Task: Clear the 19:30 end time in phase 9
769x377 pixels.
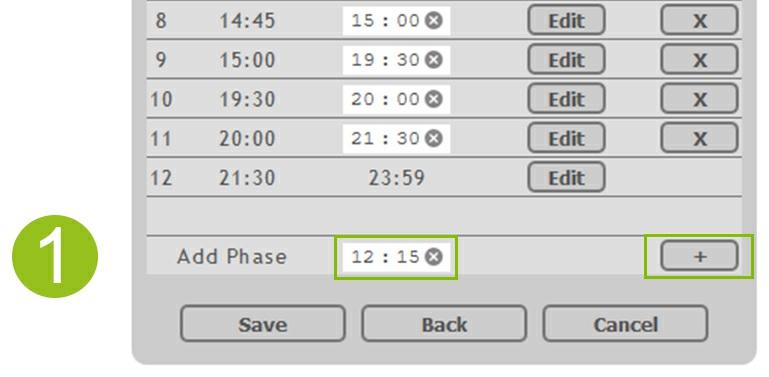Action: [x=434, y=60]
